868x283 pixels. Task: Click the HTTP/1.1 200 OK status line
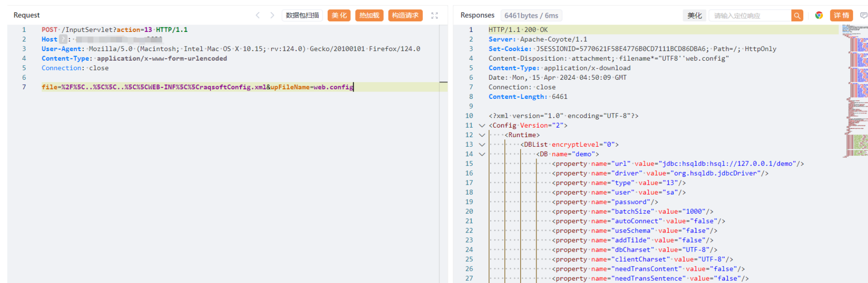click(x=518, y=30)
